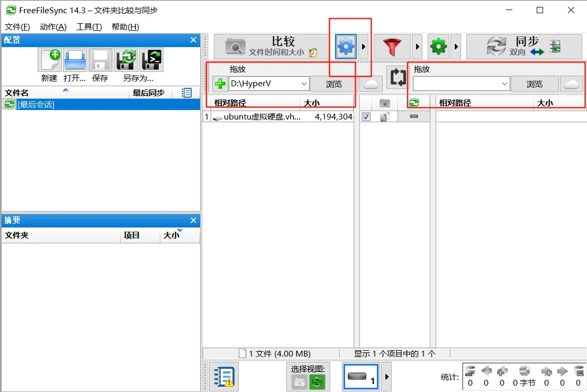Start the 比较 compare button
The height and width of the screenshot is (392, 587).
pos(272,47)
